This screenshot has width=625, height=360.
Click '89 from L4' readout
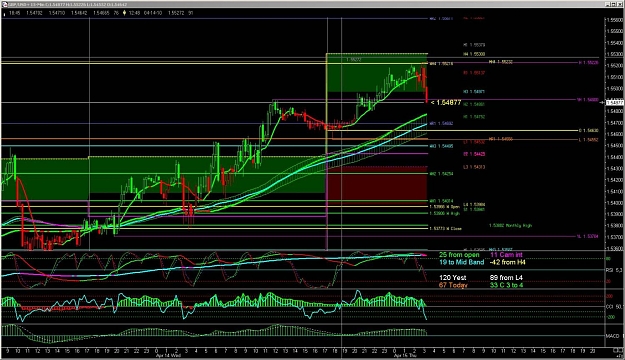click(x=506, y=277)
